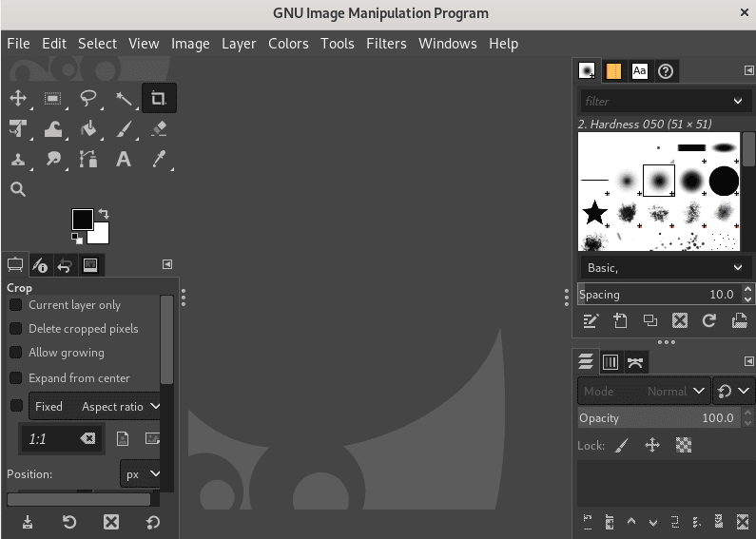Select the large hard round brush

tap(724, 181)
